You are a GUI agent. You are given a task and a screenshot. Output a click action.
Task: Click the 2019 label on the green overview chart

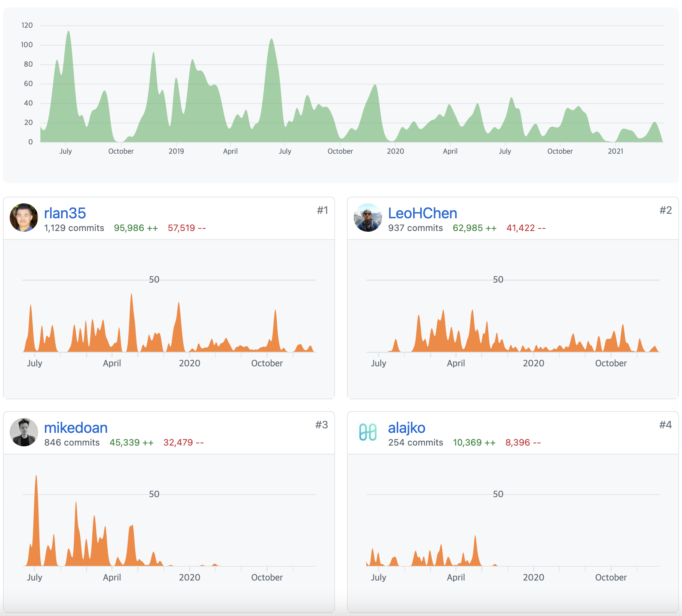point(176,151)
